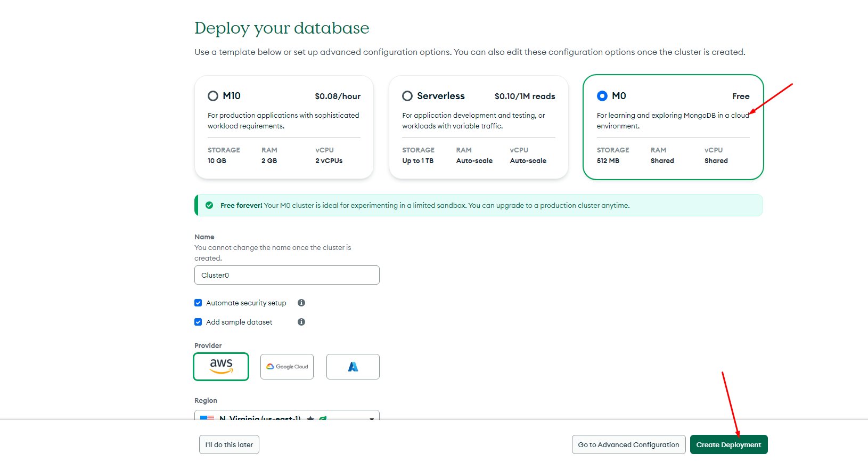The height and width of the screenshot is (461, 868).
Task: Click the $0.10/1M reads price text
Action: click(x=525, y=96)
